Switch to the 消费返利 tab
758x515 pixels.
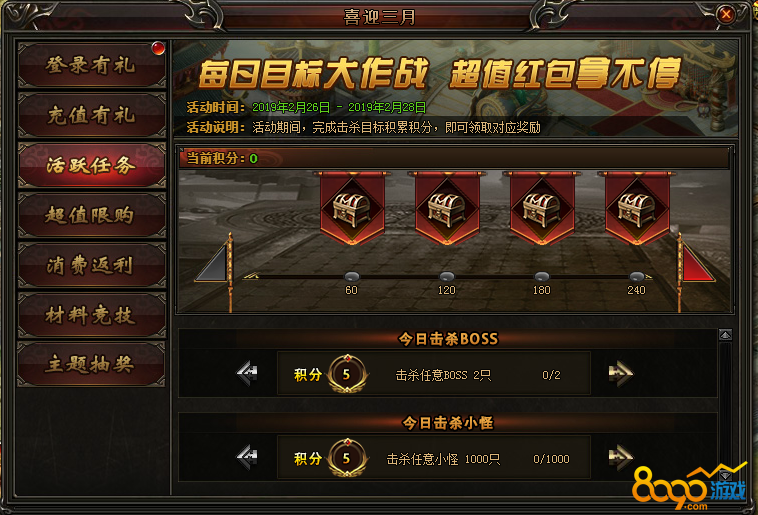[91, 265]
